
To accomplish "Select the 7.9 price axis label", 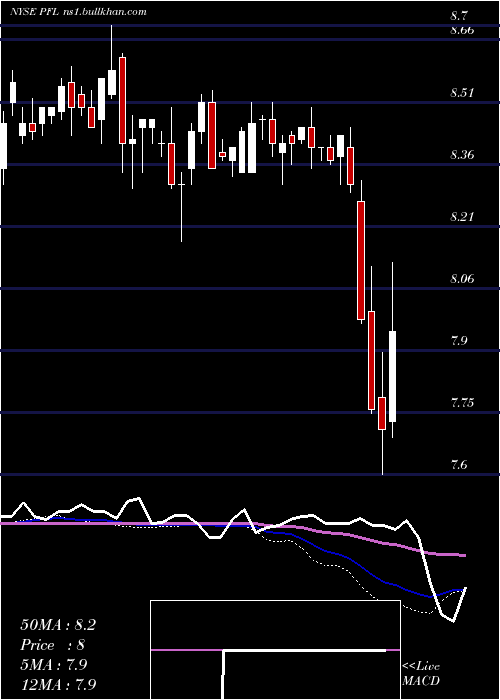I will click(x=459, y=341).
